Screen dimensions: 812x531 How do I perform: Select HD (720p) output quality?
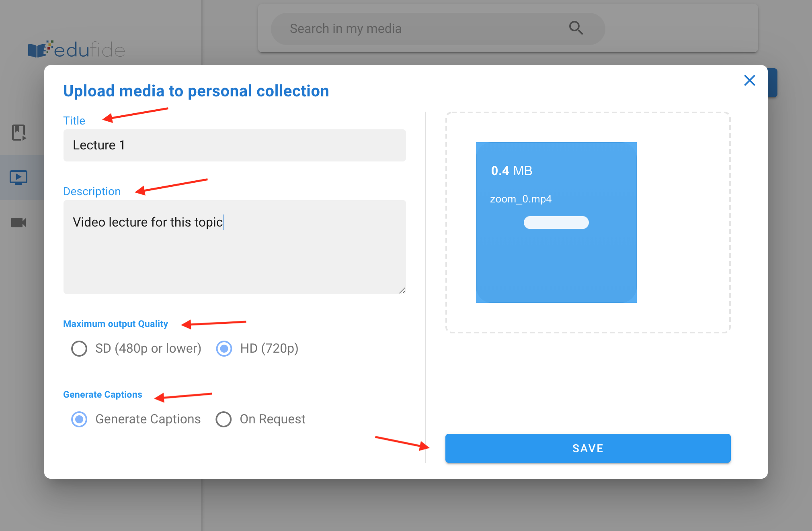pyautogui.click(x=224, y=348)
